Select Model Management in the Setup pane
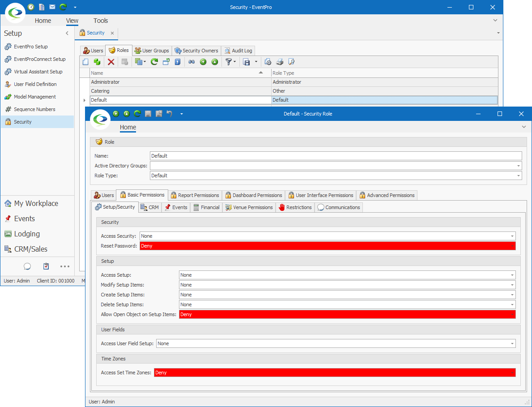This screenshot has height=407, width=532. 37,97
